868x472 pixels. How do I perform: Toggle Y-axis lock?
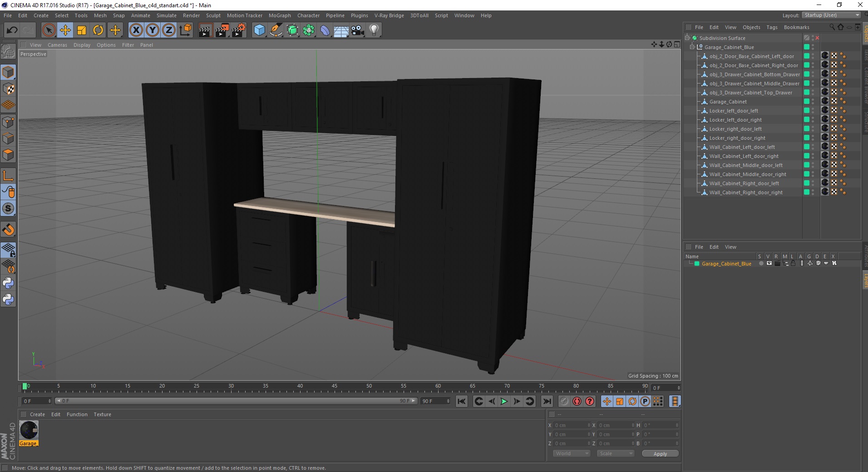(153, 30)
